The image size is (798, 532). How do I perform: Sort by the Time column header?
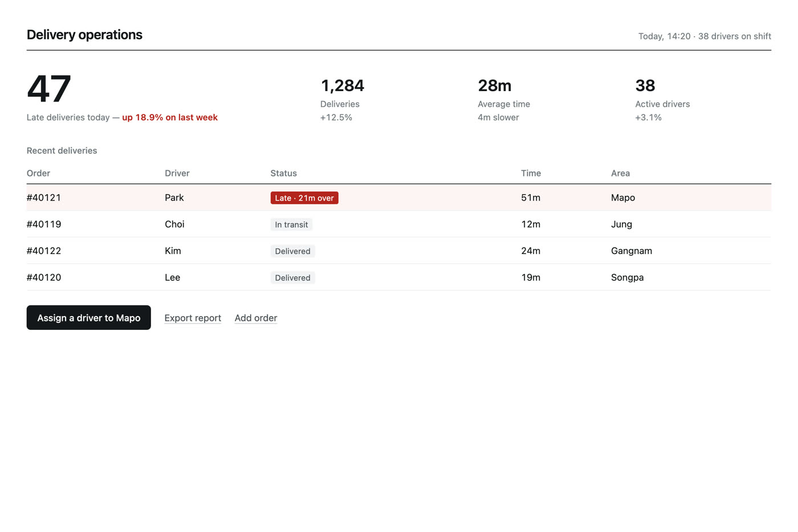[x=531, y=173]
